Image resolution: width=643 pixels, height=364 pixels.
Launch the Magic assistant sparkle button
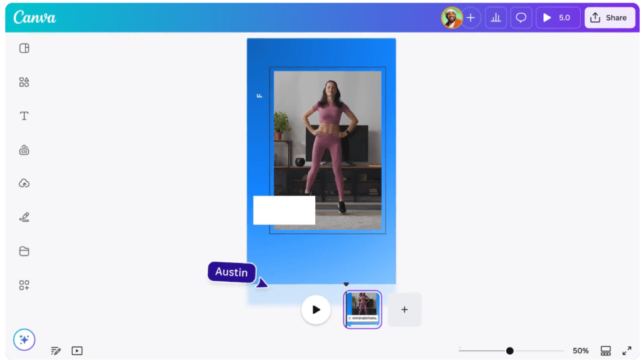point(24,340)
